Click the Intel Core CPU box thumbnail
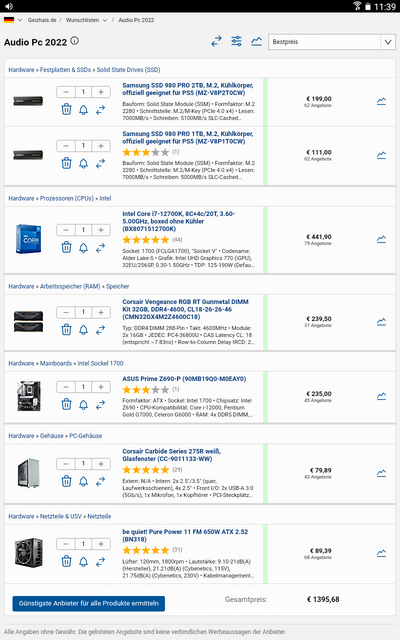Viewport: 400px width, 640px height. (x=28, y=239)
